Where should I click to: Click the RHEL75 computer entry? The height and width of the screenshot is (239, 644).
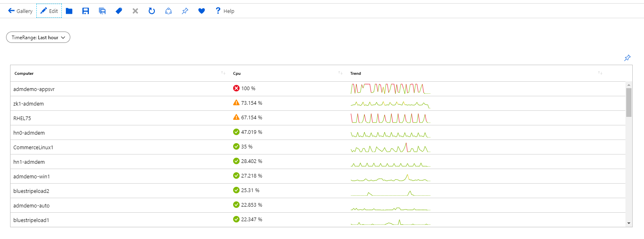click(x=22, y=118)
